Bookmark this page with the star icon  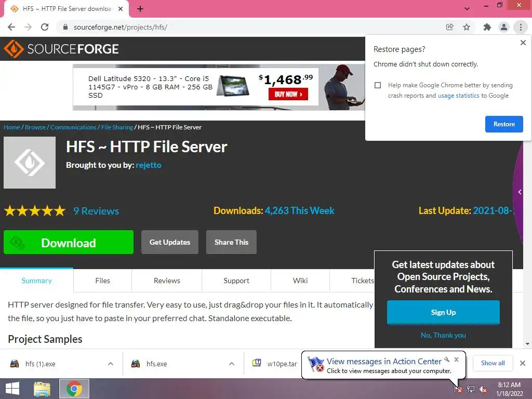pos(467,27)
